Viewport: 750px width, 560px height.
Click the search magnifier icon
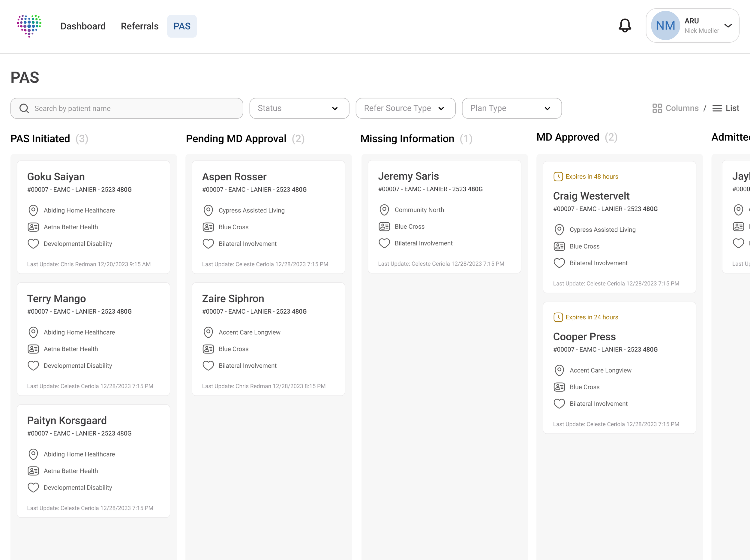coord(24,108)
